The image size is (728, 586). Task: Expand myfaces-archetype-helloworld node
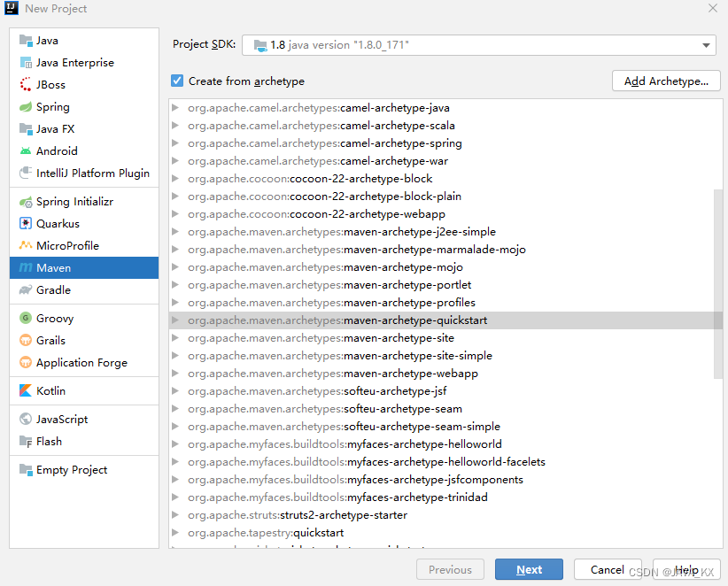tap(175, 444)
